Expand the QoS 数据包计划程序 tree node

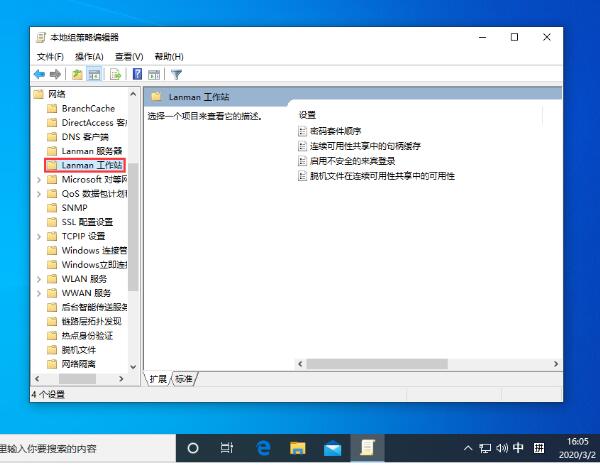(38, 193)
